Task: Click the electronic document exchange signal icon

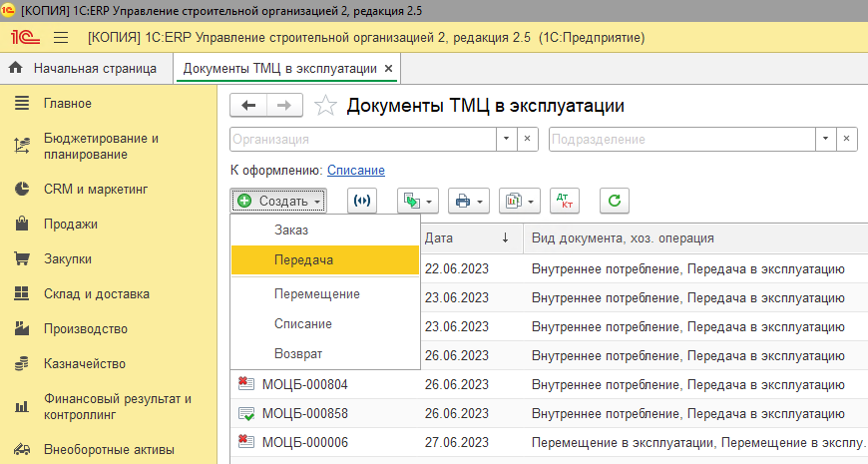Action: pos(362,201)
